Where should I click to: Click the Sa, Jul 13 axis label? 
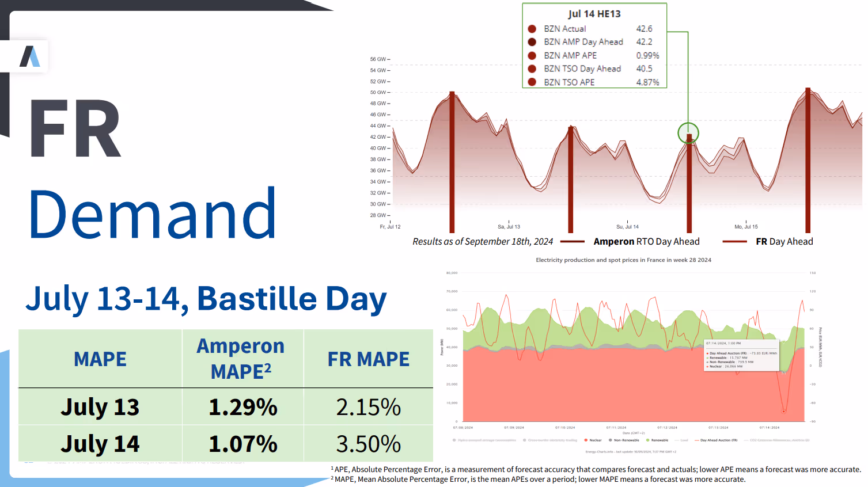click(509, 227)
